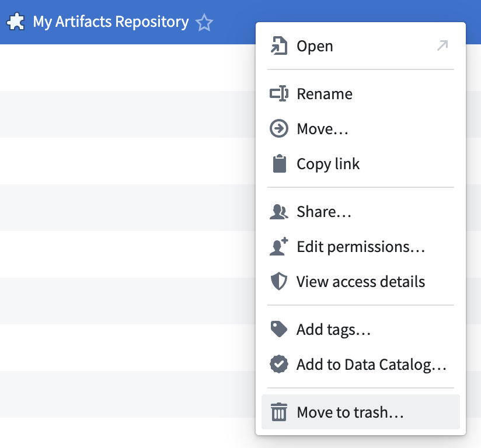Select Copy link menu entry
The image size is (481, 448).
(x=360, y=163)
